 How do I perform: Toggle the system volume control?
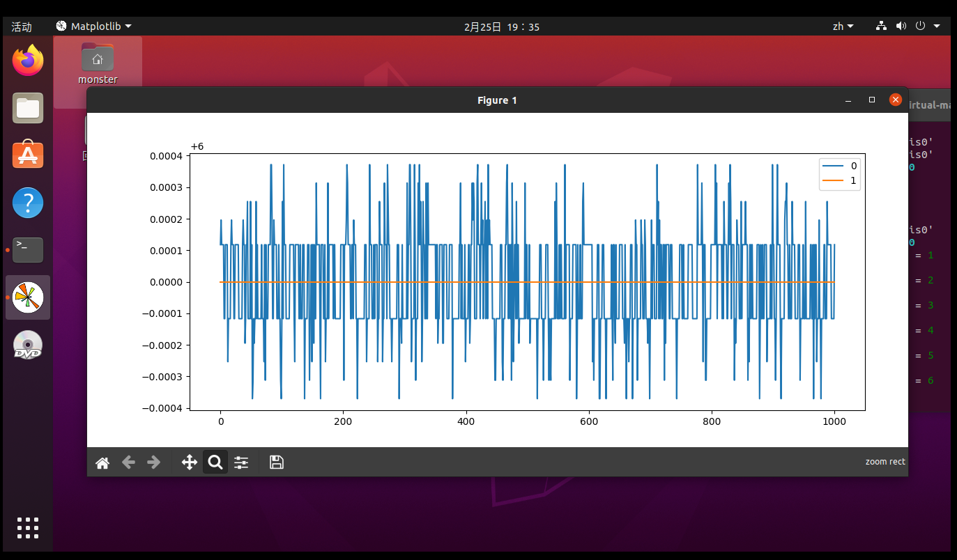pyautogui.click(x=901, y=26)
